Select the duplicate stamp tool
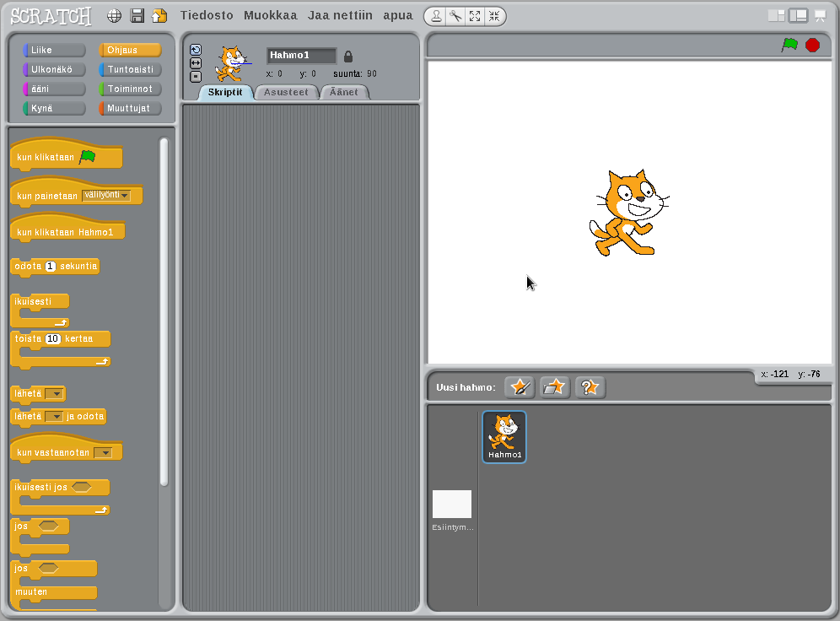 click(x=437, y=16)
